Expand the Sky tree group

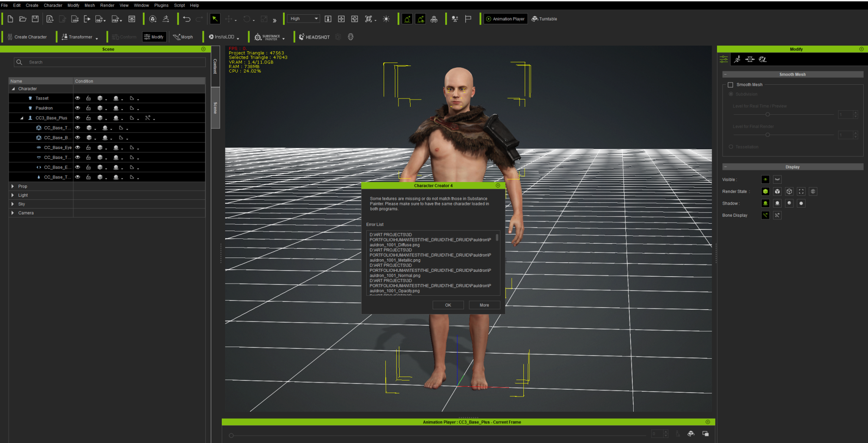click(13, 204)
